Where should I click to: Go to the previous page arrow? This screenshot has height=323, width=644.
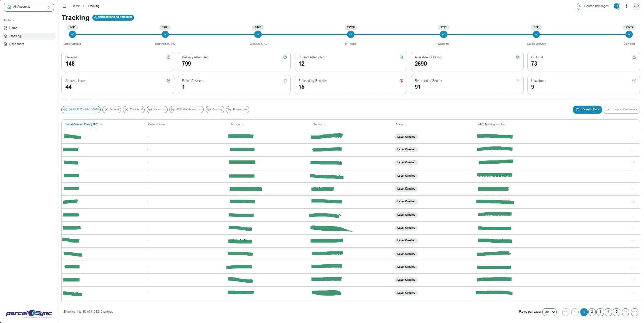(x=575, y=312)
